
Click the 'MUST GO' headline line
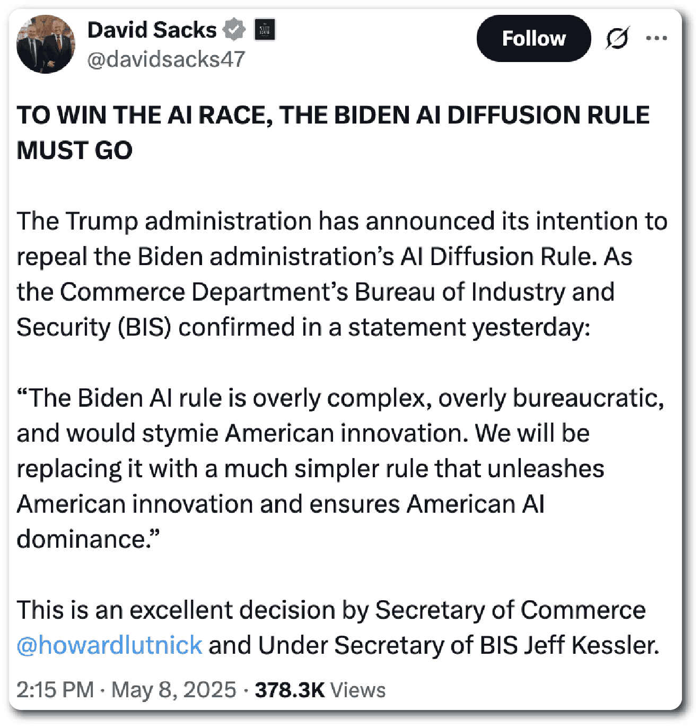75,151
